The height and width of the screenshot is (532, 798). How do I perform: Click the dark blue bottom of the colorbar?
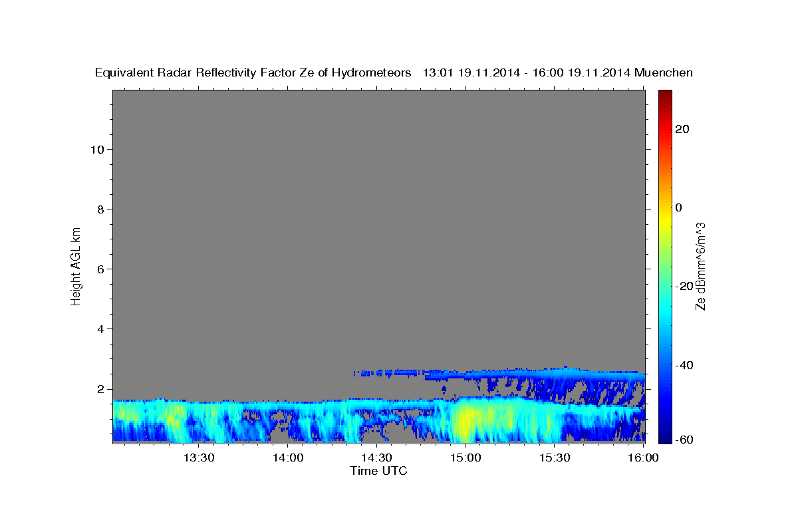click(664, 436)
